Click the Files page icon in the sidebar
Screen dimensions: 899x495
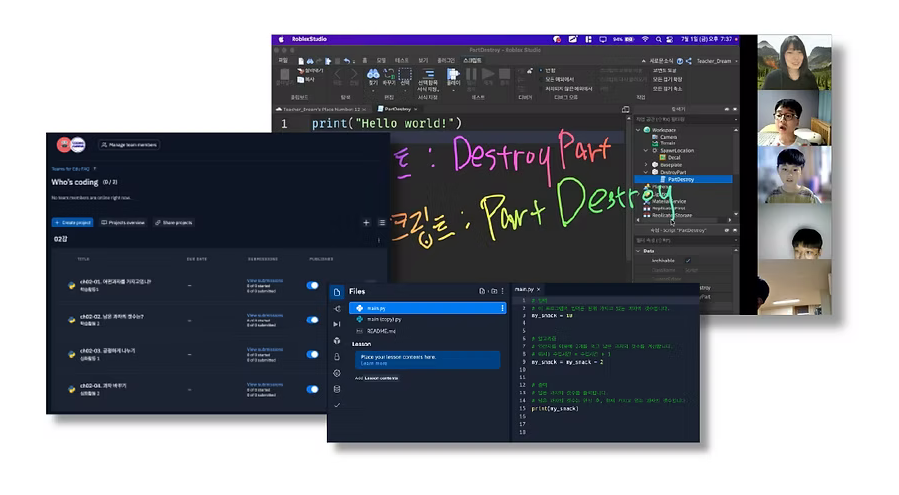tap(337, 292)
